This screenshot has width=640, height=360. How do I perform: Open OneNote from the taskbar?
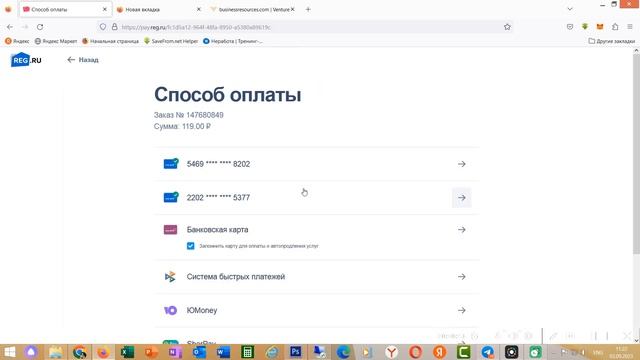tap(176, 352)
